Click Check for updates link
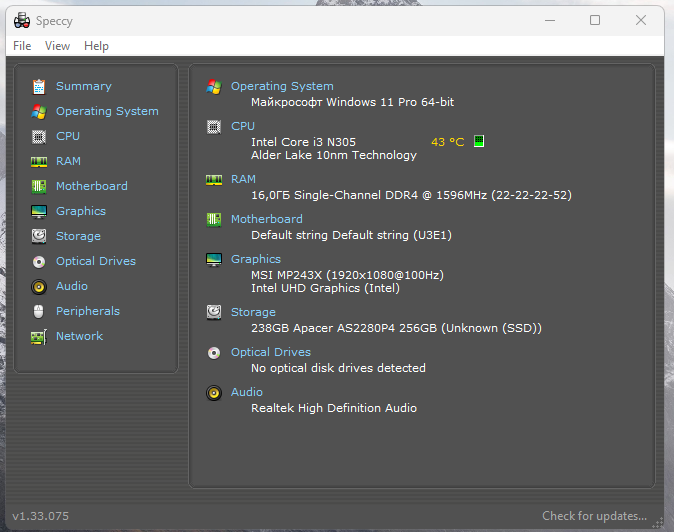 point(594,516)
